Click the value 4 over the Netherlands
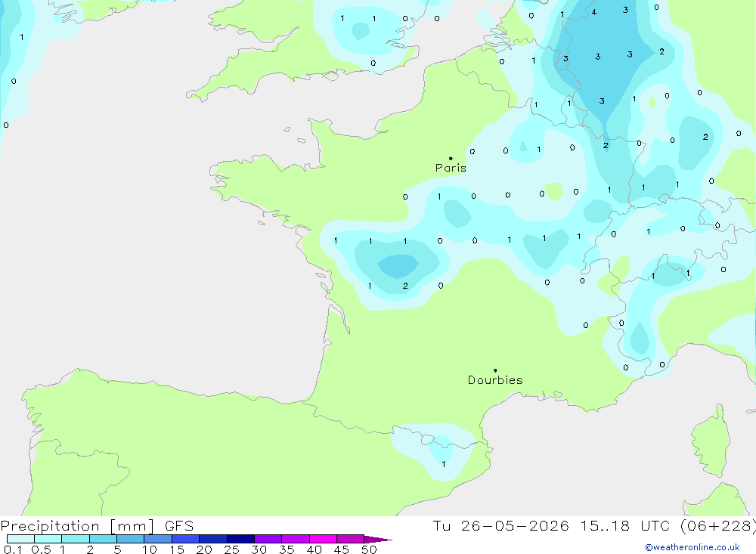 594,13
